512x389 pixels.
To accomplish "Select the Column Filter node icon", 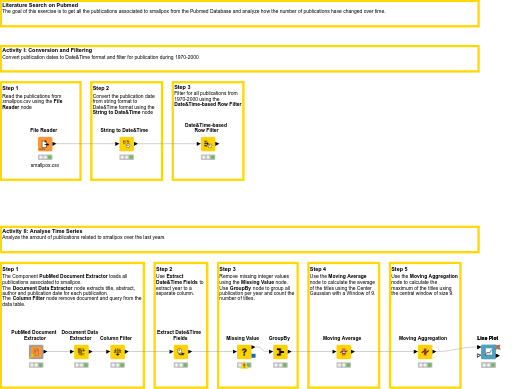I will pyautogui.click(x=117, y=352).
